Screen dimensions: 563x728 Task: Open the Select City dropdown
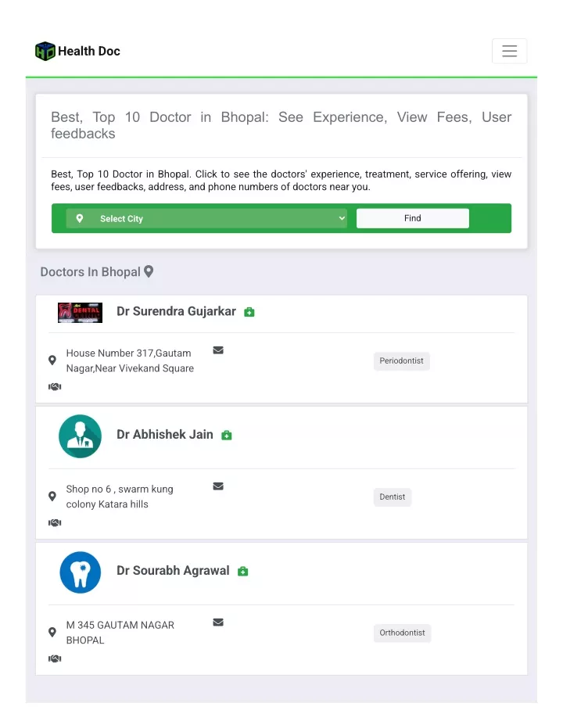pos(206,218)
